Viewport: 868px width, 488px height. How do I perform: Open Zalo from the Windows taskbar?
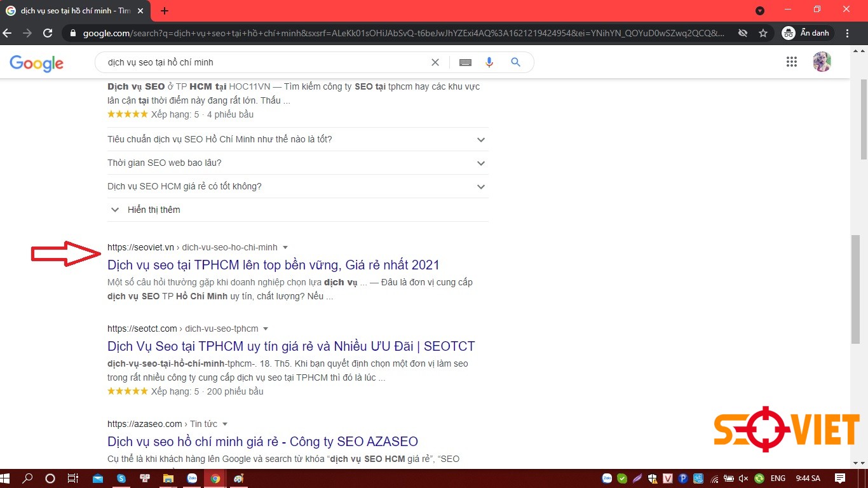coord(191,478)
